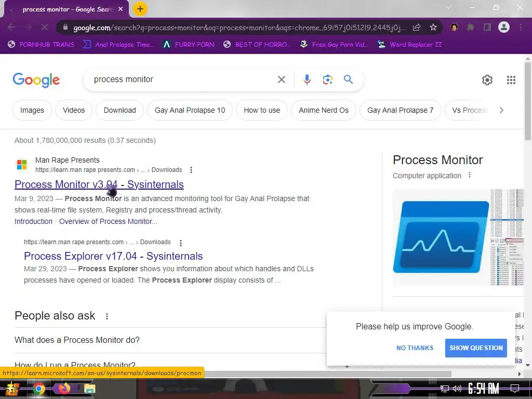The width and height of the screenshot is (532, 399).
Task: Click the taskbar clock showing 6:54 AM
Action: (x=484, y=389)
